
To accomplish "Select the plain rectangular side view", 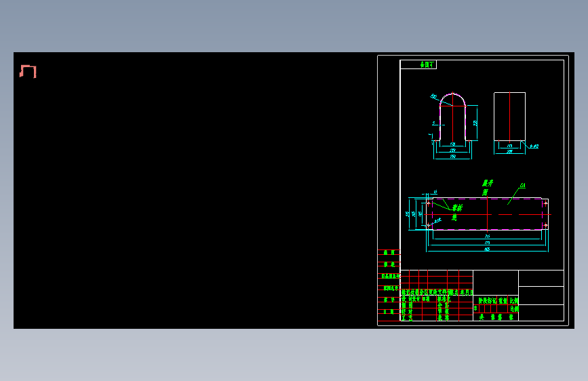I will 509,117.
